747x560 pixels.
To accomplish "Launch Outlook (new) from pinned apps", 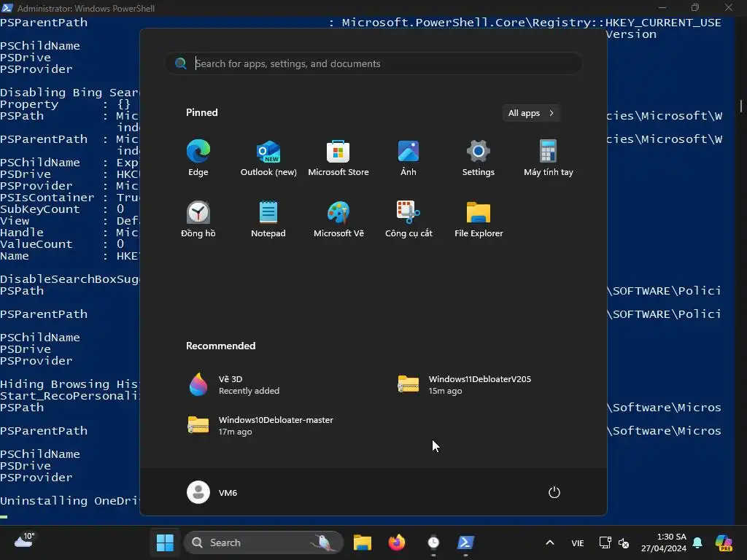I will 268,158.
